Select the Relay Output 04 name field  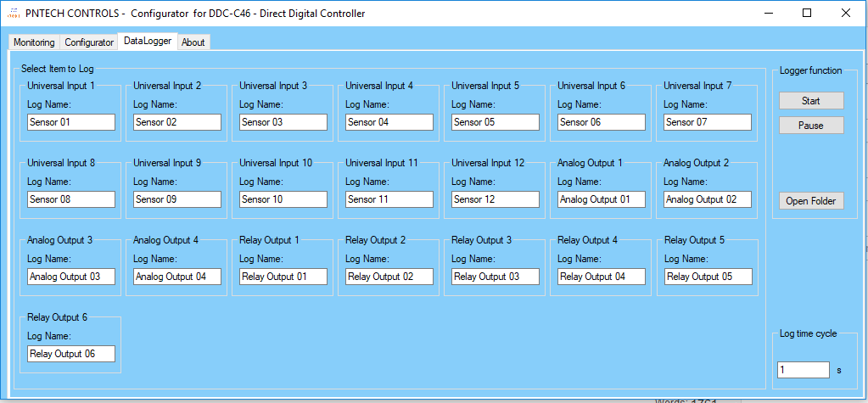[x=602, y=277]
